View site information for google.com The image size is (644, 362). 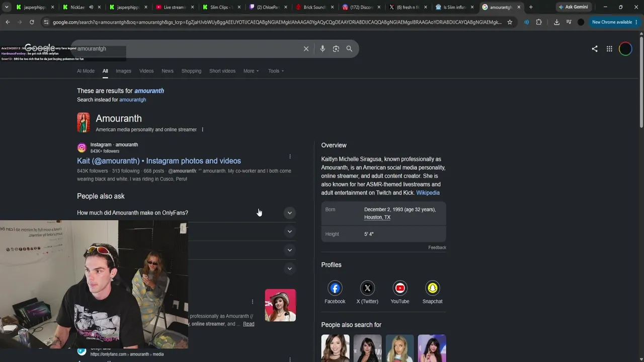coord(46,22)
